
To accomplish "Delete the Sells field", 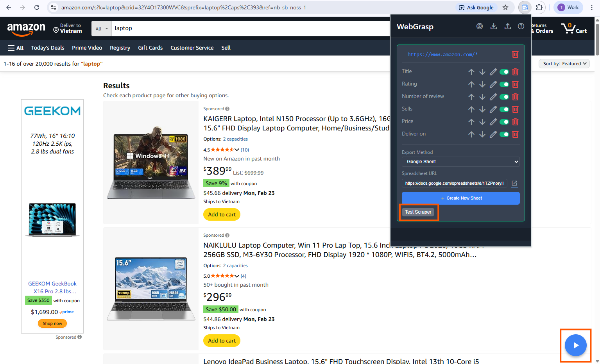I will (515, 109).
